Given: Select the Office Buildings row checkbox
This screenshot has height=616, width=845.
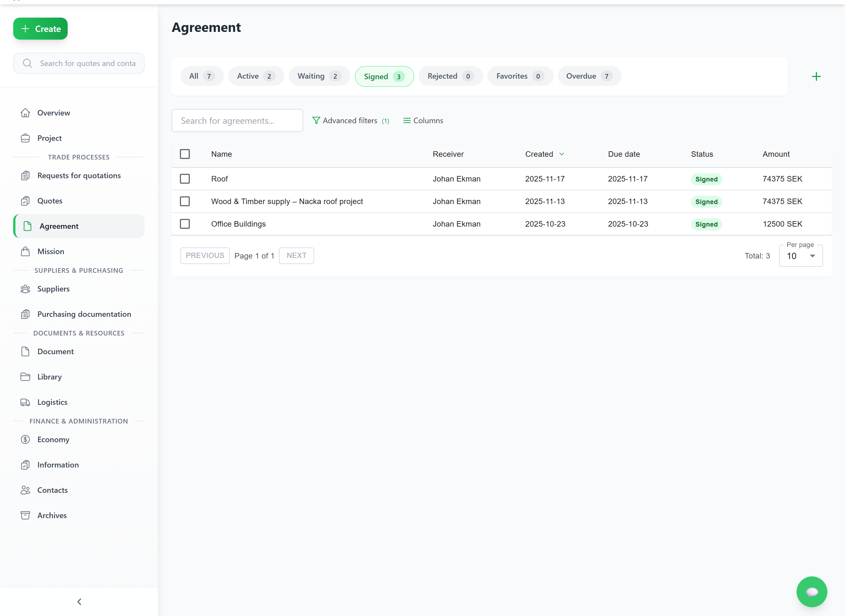Looking at the screenshot, I should [x=185, y=224].
